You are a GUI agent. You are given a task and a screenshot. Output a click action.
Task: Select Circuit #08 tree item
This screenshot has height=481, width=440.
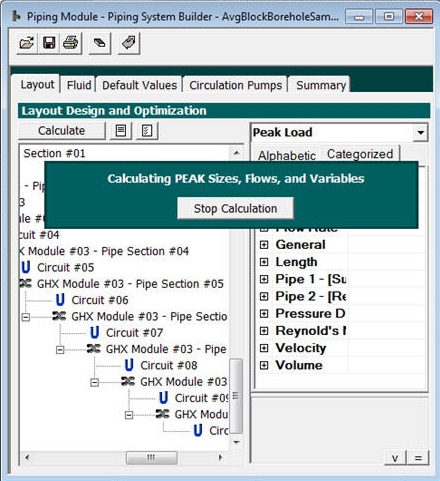169,365
